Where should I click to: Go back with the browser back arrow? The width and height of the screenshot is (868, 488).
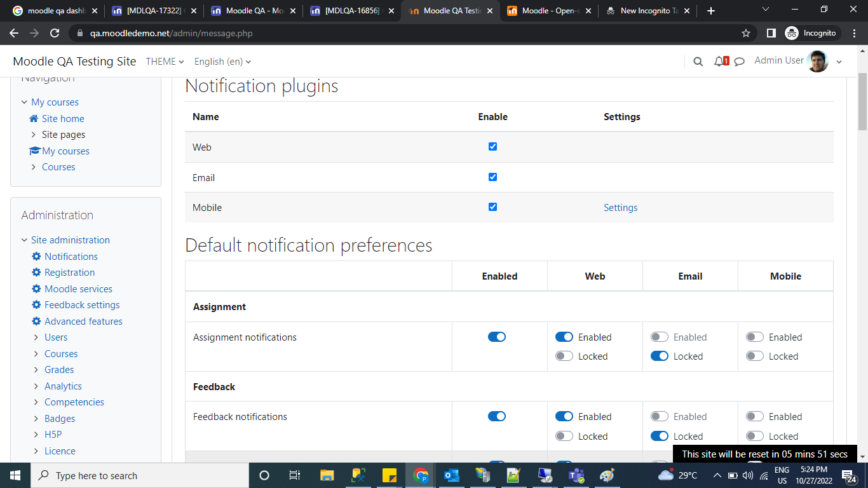coord(14,33)
